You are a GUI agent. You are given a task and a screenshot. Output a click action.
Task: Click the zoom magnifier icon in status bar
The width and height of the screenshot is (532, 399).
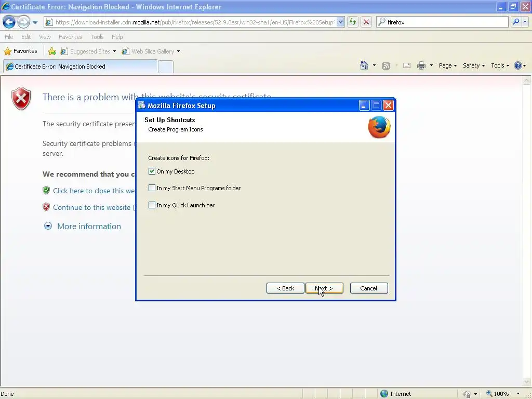489,394
